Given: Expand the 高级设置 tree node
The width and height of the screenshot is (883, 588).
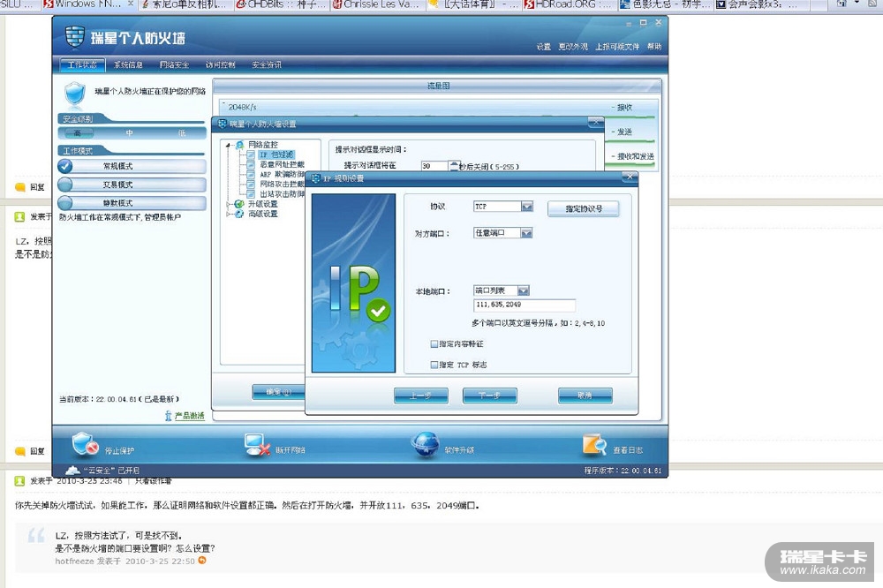Looking at the screenshot, I should tap(228, 214).
